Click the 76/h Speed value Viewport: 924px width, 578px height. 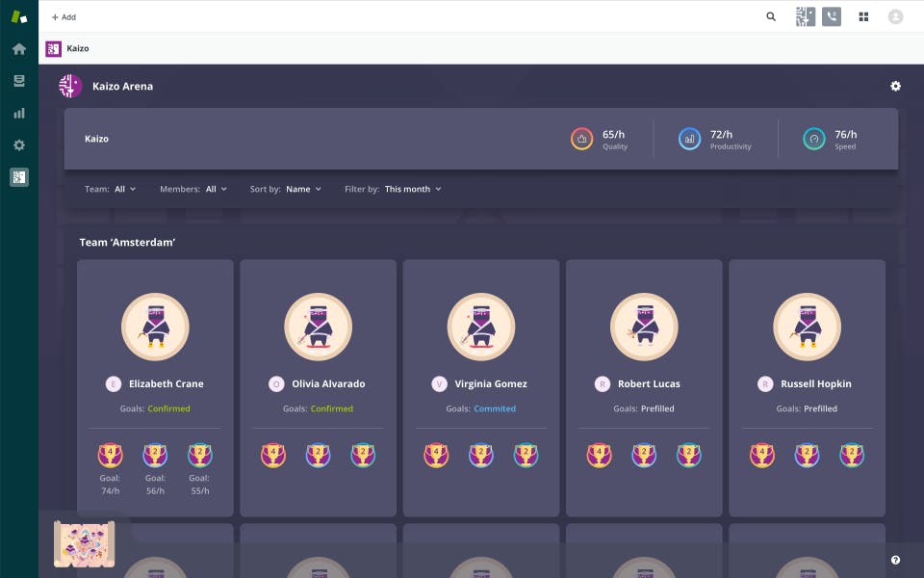846,135
